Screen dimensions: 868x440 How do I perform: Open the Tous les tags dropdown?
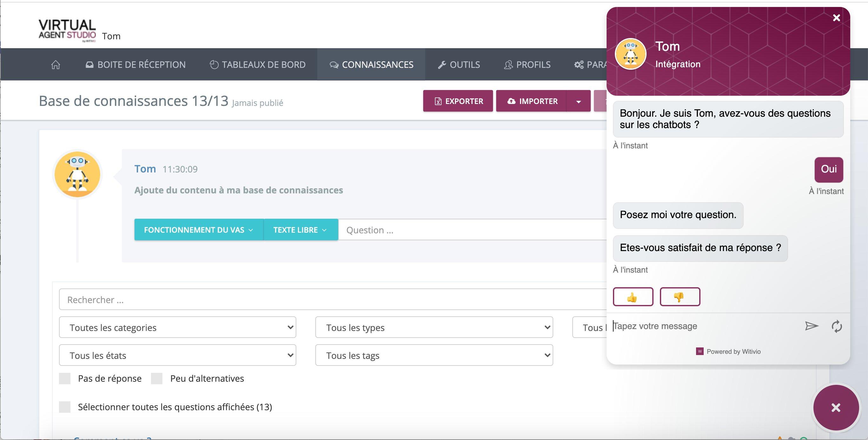tap(434, 355)
